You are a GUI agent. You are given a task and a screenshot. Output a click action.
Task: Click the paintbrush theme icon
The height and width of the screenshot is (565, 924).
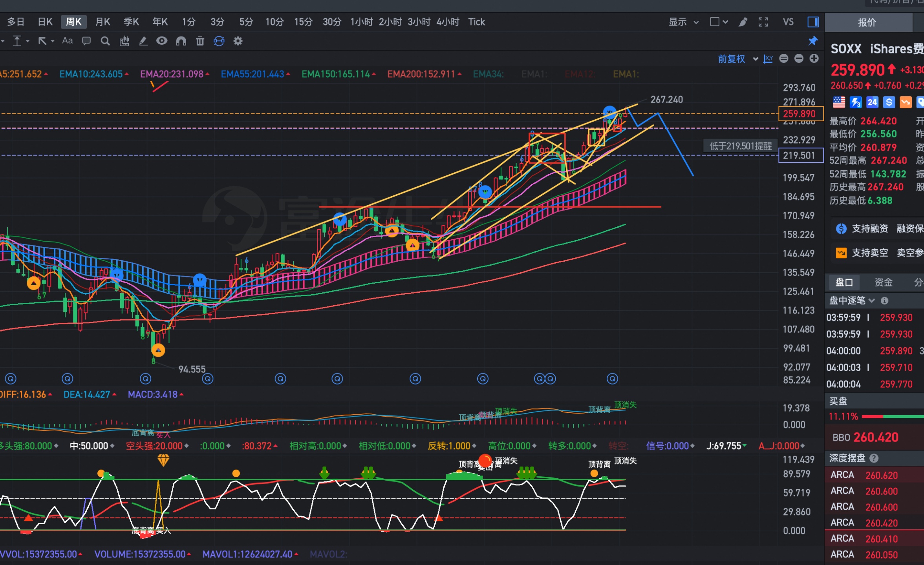click(743, 22)
